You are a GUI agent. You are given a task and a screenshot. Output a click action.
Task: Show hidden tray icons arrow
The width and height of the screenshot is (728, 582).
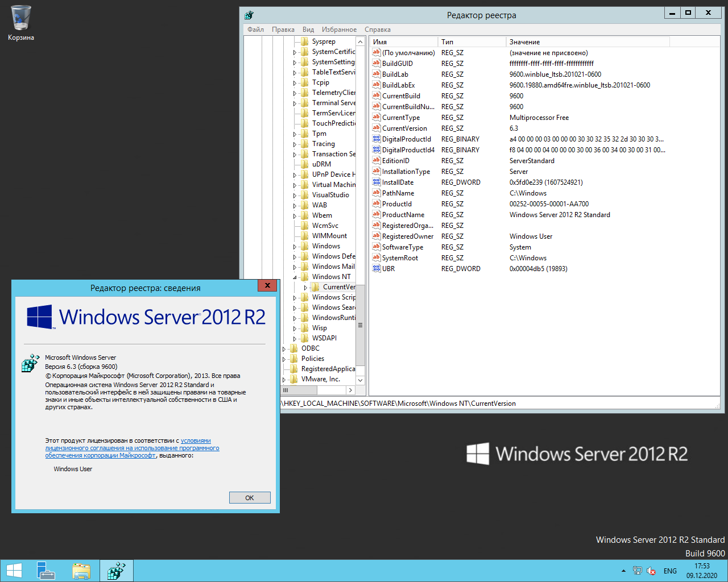(623, 571)
